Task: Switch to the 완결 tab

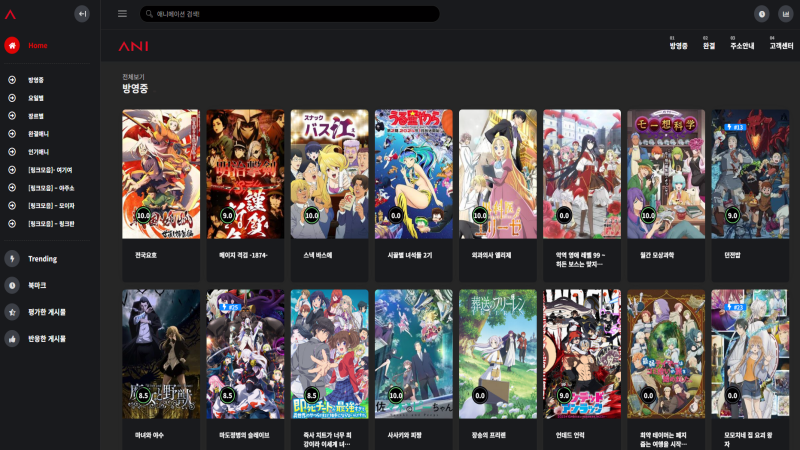Action: pyautogui.click(x=708, y=46)
